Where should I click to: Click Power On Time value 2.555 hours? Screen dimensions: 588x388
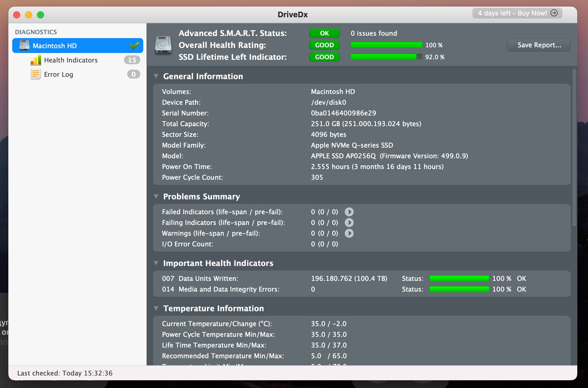(377, 167)
